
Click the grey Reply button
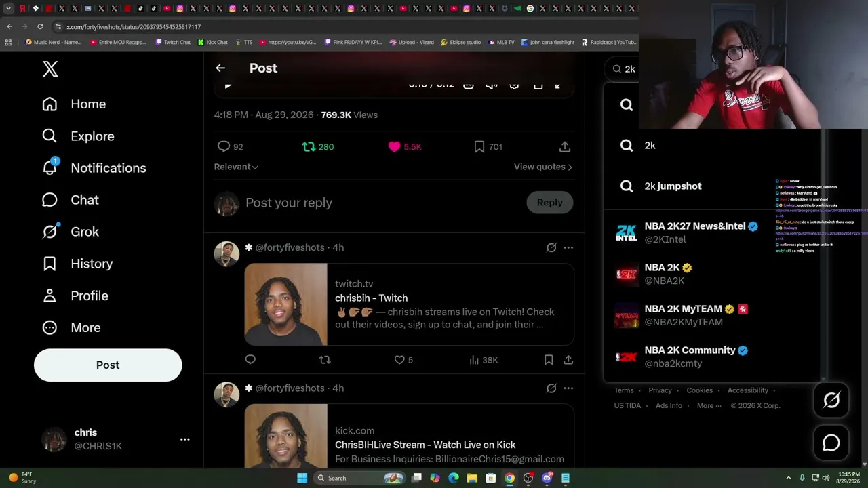[x=550, y=203]
